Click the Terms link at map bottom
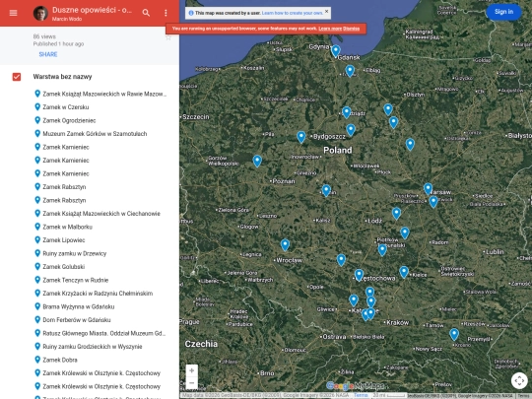The width and height of the screenshot is (532, 399). tap(361, 395)
